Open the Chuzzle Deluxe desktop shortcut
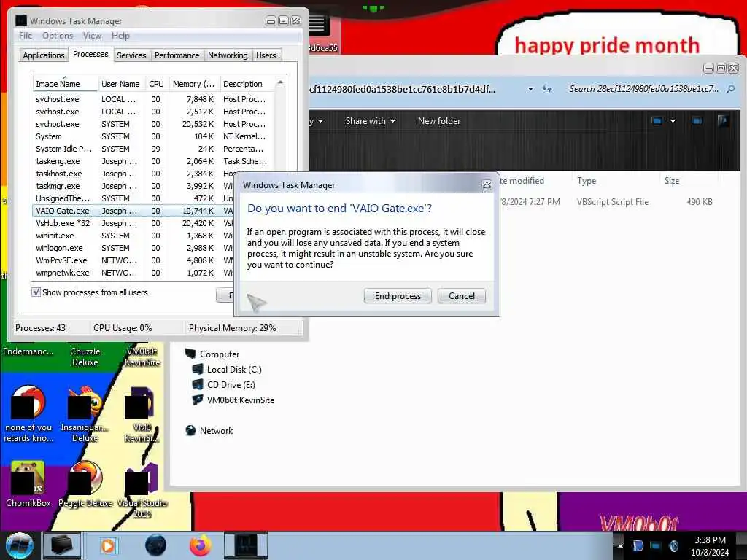This screenshot has height=560, width=747. 85,356
